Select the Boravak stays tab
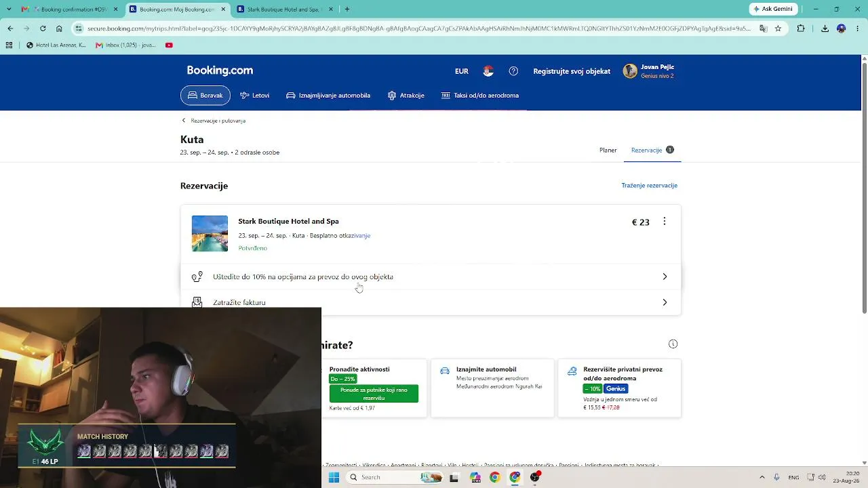Screen dimensions: 868x488 205,96
